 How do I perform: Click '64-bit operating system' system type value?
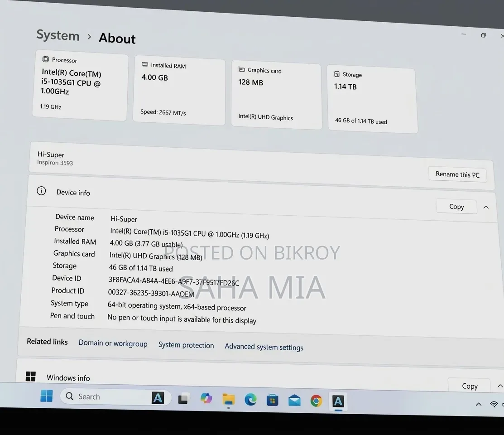pos(177,306)
